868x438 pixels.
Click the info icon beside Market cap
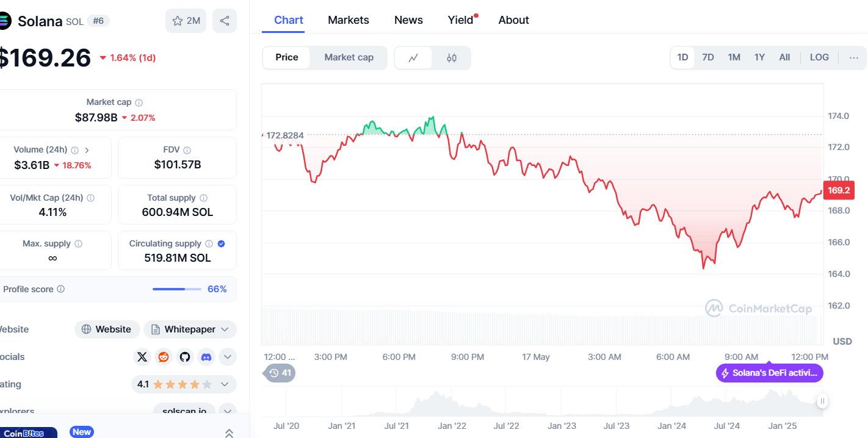coord(139,103)
